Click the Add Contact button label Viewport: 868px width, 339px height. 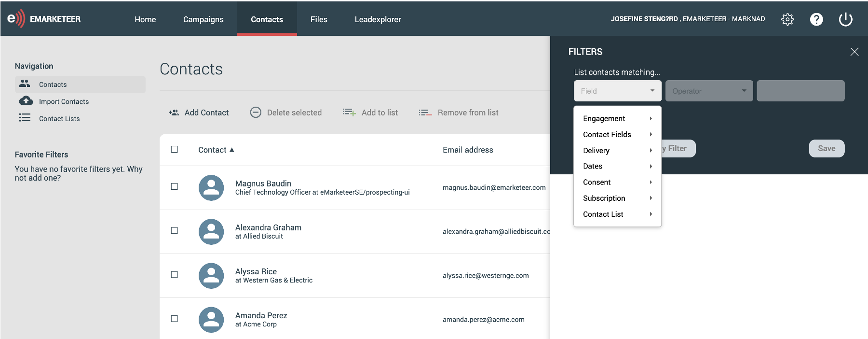(x=207, y=113)
